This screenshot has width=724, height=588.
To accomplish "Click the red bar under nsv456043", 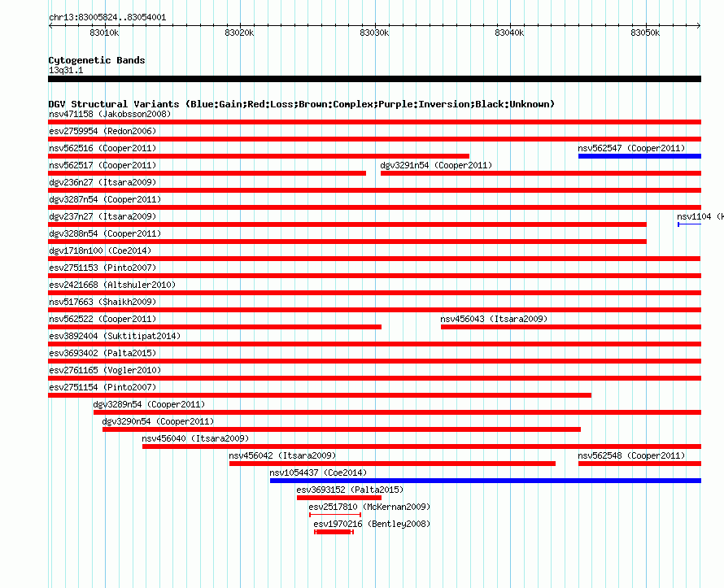I will (x=571, y=327).
